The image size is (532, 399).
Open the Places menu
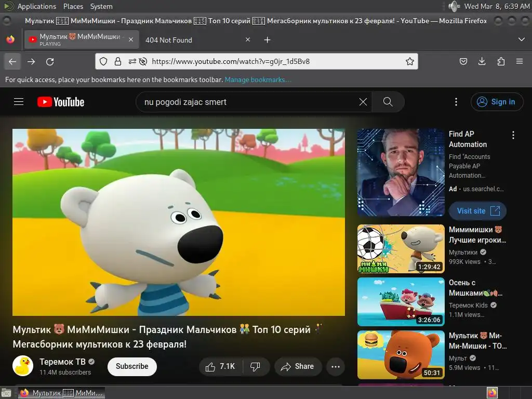[x=73, y=6]
